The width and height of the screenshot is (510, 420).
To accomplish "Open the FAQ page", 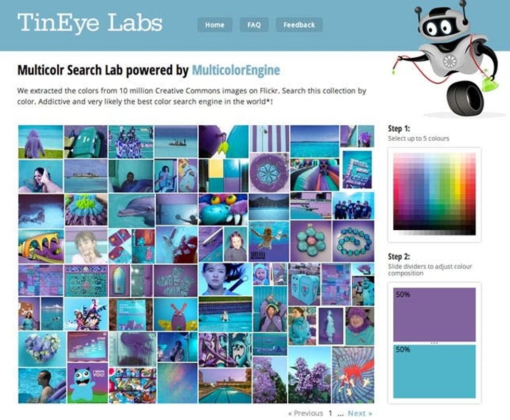I will pyautogui.click(x=254, y=24).
